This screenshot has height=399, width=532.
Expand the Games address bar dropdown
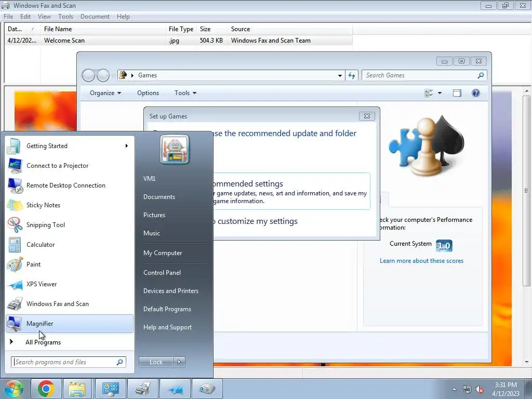340,75
